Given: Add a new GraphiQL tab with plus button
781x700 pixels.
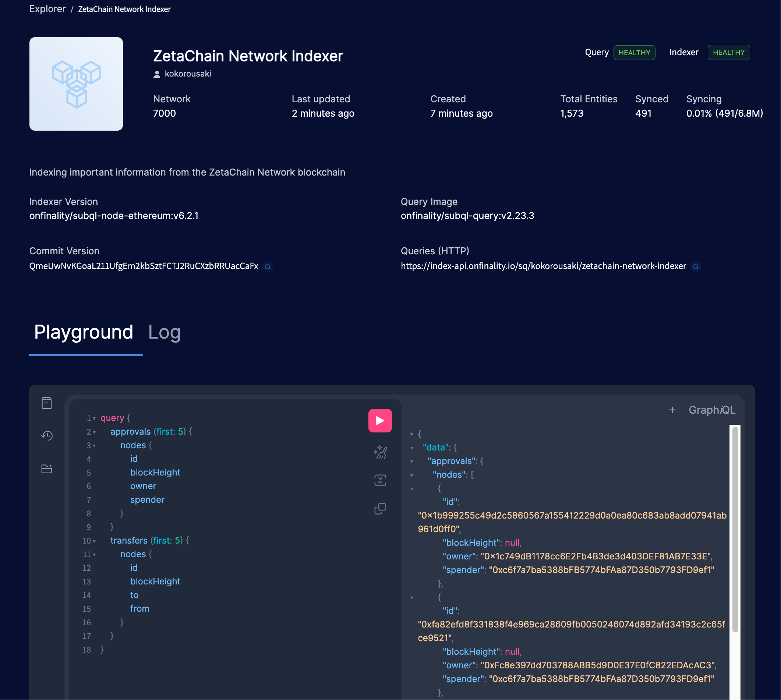Looking at the screenshot, I should click(x=672, y=410).
